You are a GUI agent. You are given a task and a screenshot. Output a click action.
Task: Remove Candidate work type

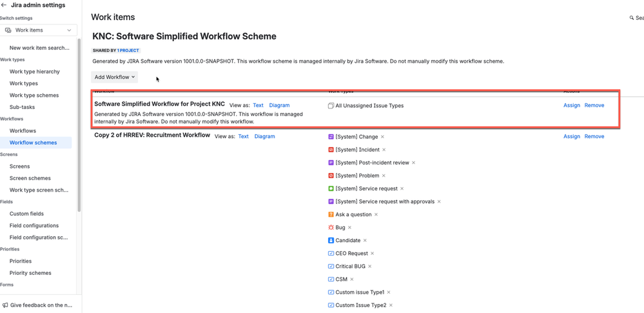click(365, 241)
